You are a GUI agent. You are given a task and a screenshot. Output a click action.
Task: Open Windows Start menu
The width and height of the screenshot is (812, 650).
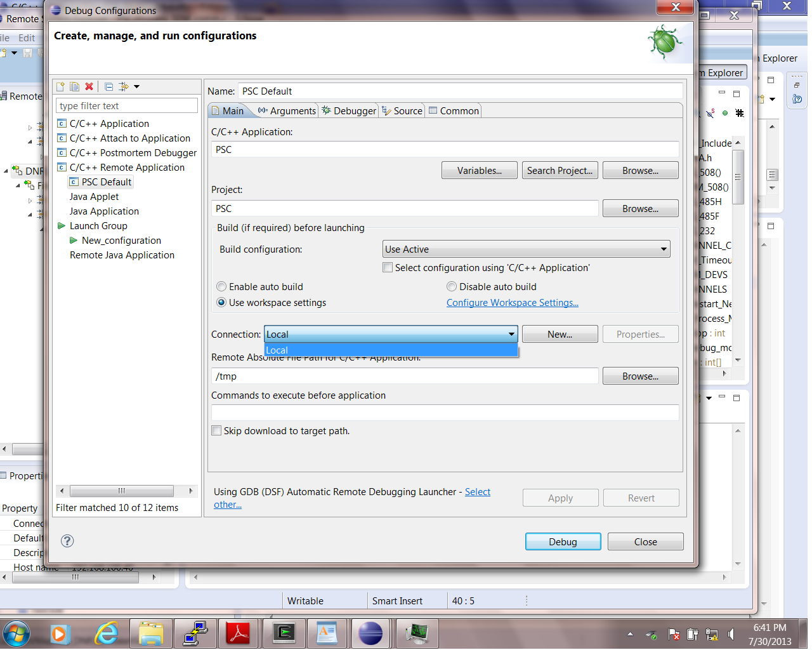[x=16, y=633]
